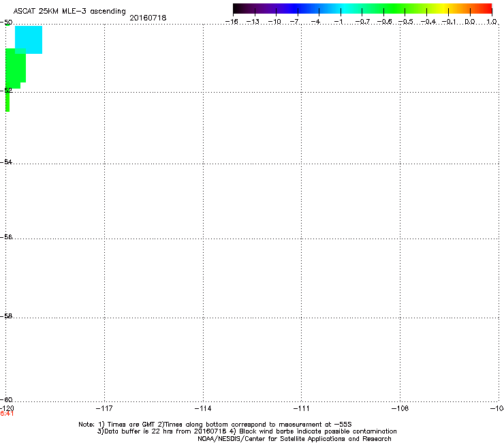Click latitude label -58
This screenshot has width=504, height=443.
click(x=6, y=316)
